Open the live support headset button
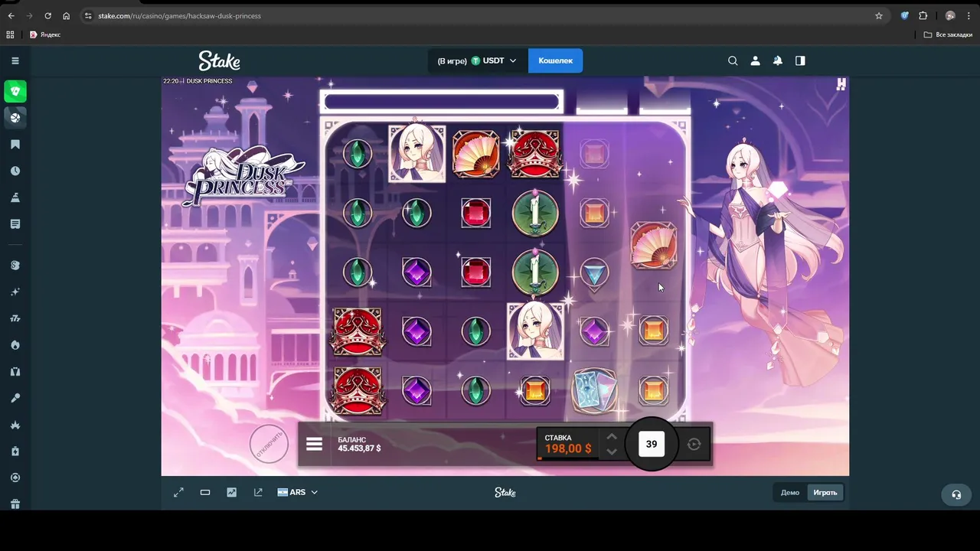Viewport: 980px width, 551px height. pos(956,494)
